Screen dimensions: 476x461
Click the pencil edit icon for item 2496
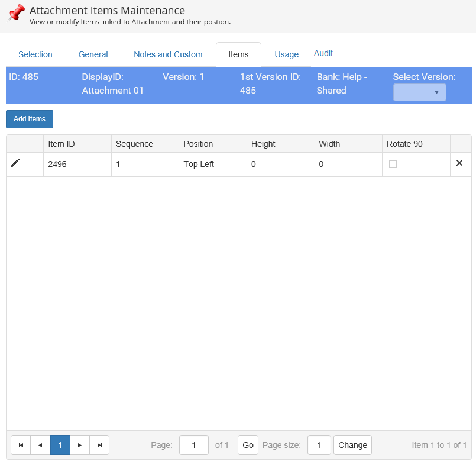(15, 163)
